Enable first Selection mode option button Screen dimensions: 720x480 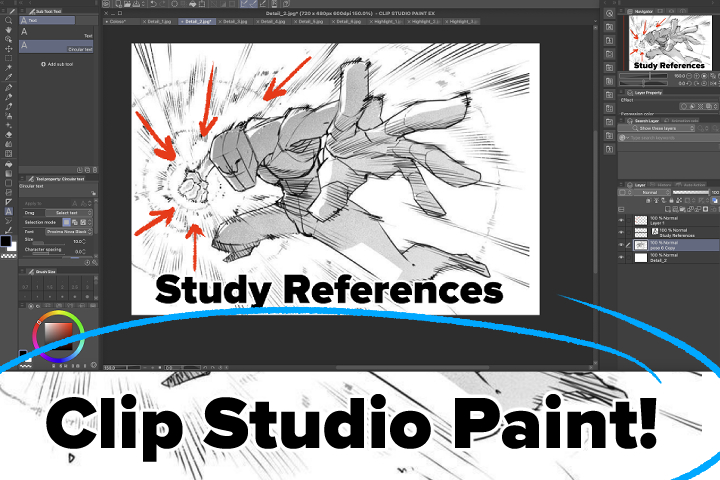pos(66,222)
